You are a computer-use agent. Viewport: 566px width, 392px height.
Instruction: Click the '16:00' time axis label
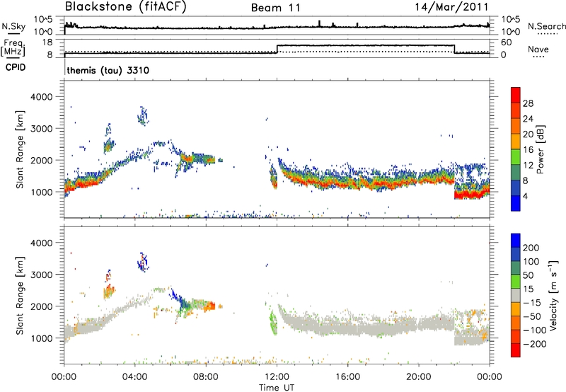click(x=347, y=377)
